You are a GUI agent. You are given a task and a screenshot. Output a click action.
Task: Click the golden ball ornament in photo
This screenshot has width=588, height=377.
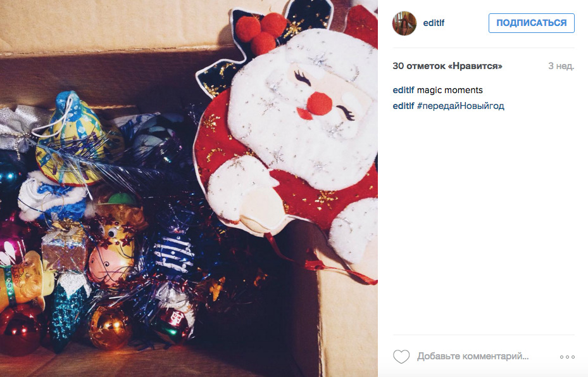click(109, 328)
